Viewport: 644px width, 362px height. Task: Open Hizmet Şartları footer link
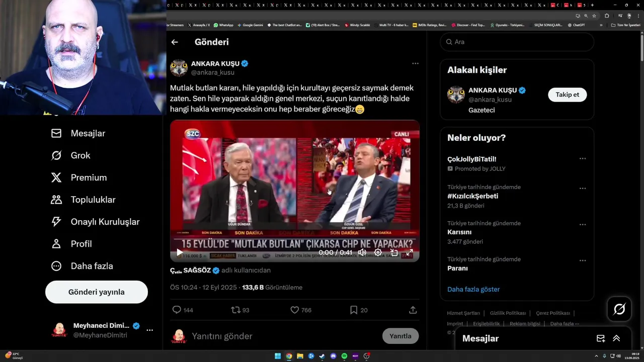463,313
